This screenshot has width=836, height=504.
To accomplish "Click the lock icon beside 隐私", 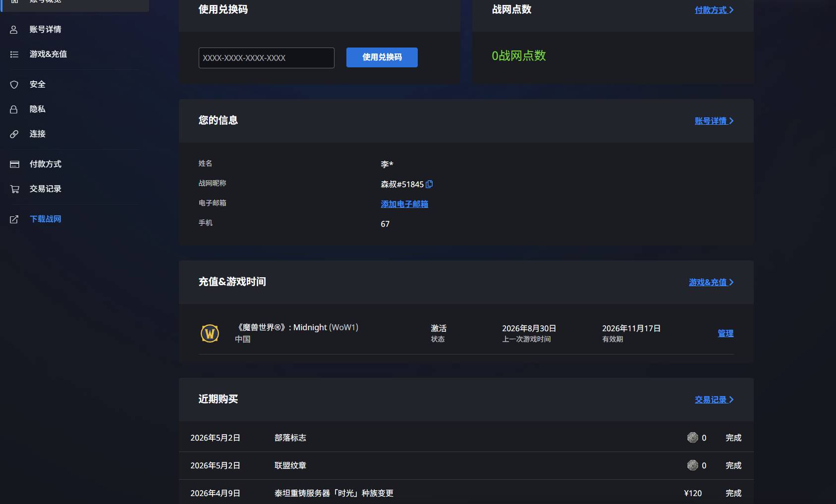I will [14, 109].
